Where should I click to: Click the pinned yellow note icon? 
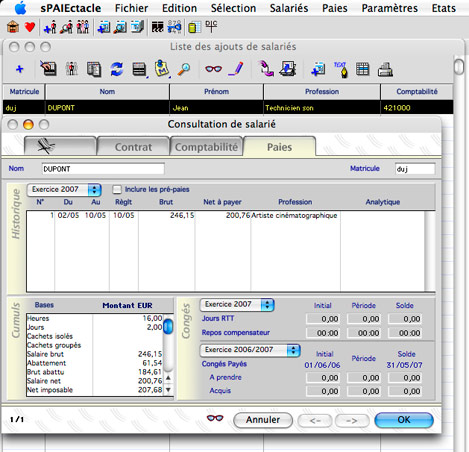pos(162,68)
